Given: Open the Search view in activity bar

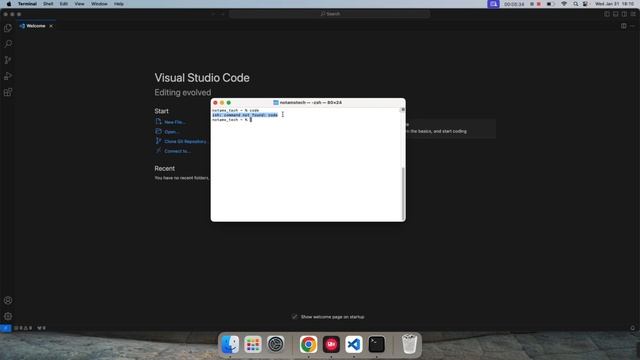Looking at the screenshot, I should tap(8, 44).
